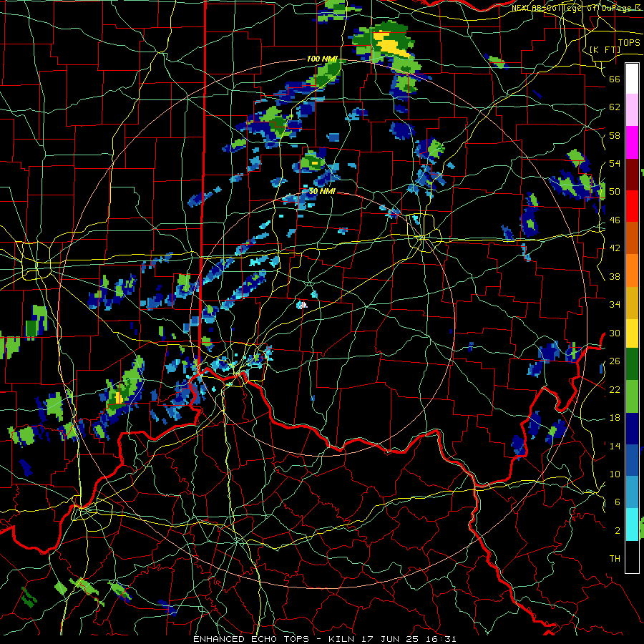Click the 2 scale label

[618, 530]
